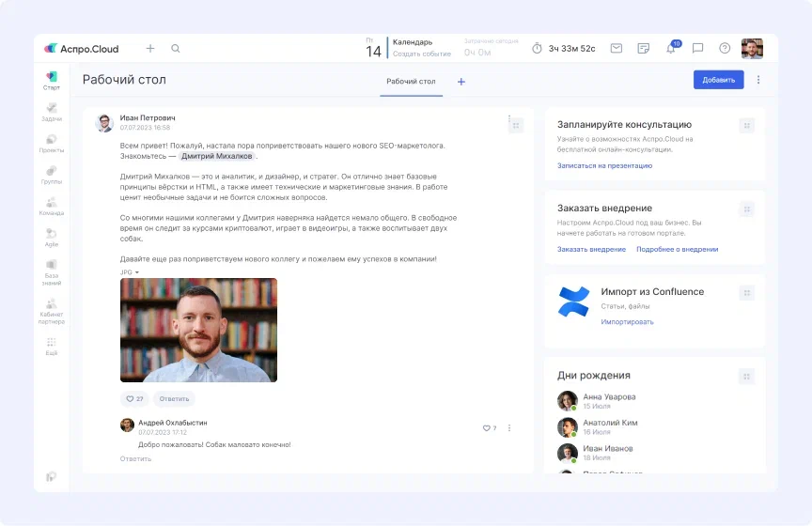
Task: Expand the JPG attachment dropdown
Action: (130, 272)
